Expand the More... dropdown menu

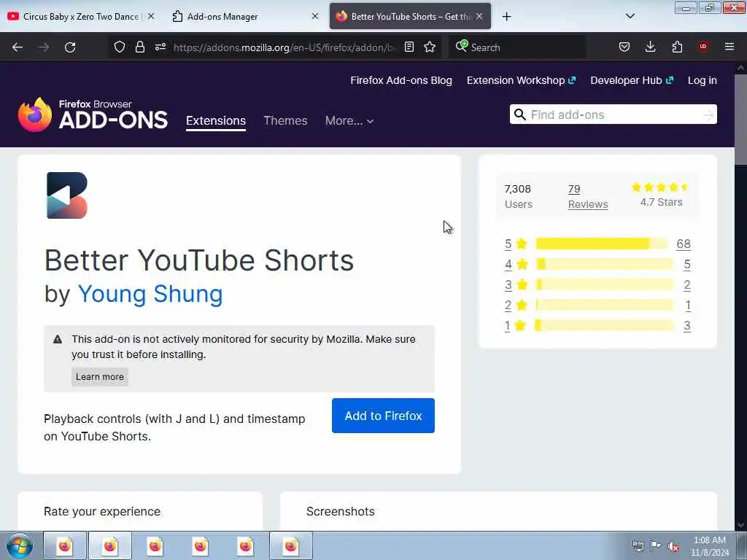pos(349,120)
